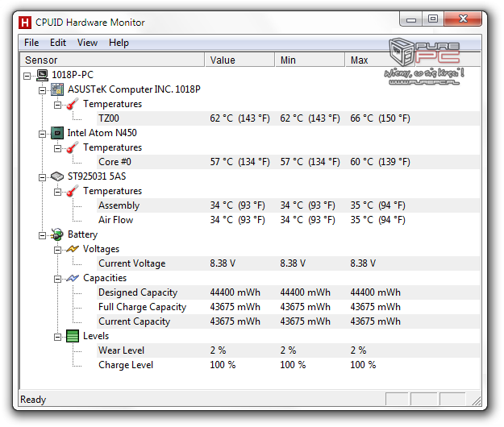Collapse the Battery node
Screen dimensions: 504x427
tap(42, 235)
